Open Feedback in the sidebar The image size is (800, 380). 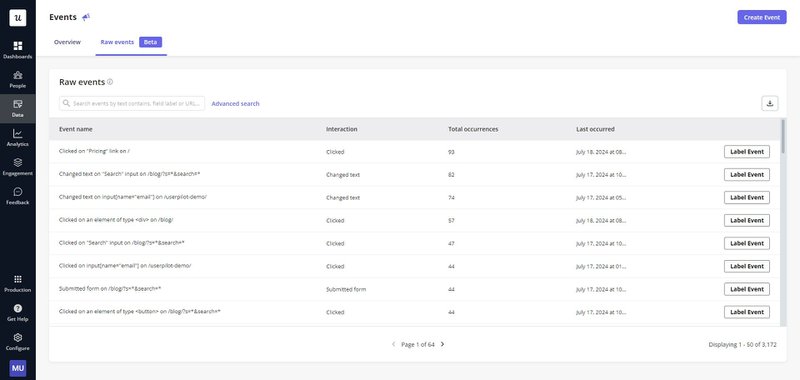coord(17,196)
